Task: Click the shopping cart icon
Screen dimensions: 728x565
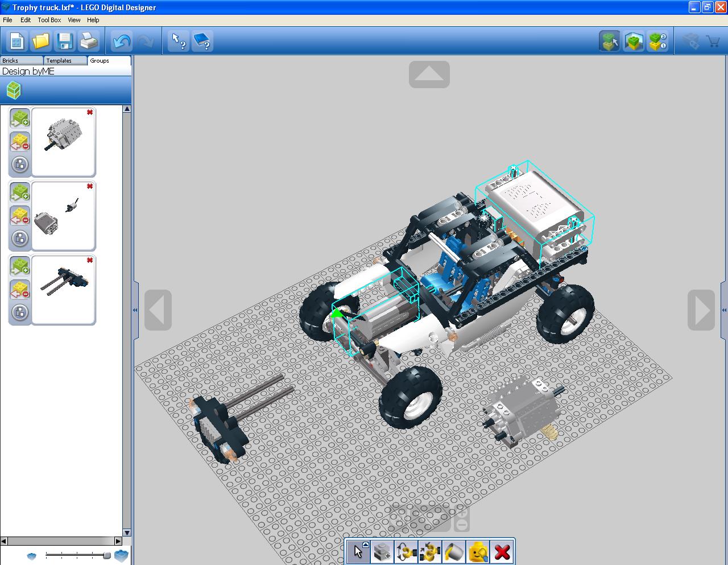Action: point(713,41)
